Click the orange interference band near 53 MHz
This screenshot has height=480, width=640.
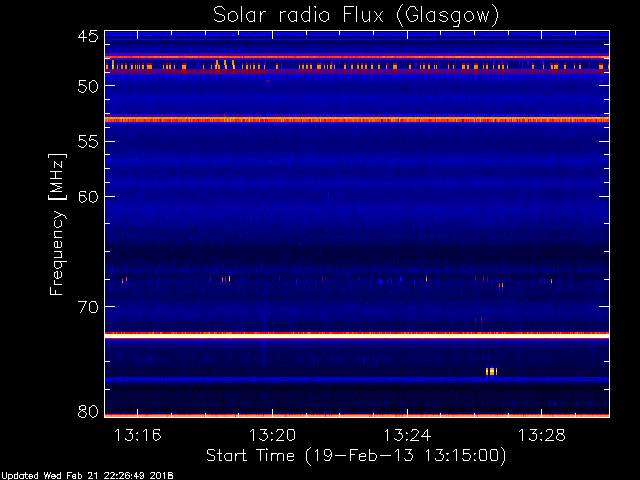[x=357, y=120]
